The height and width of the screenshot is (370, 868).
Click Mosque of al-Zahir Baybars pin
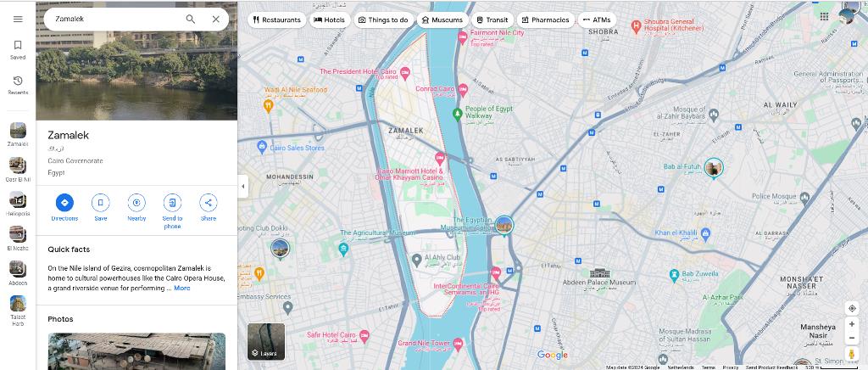pyautogui.click(x=714, y=115)
